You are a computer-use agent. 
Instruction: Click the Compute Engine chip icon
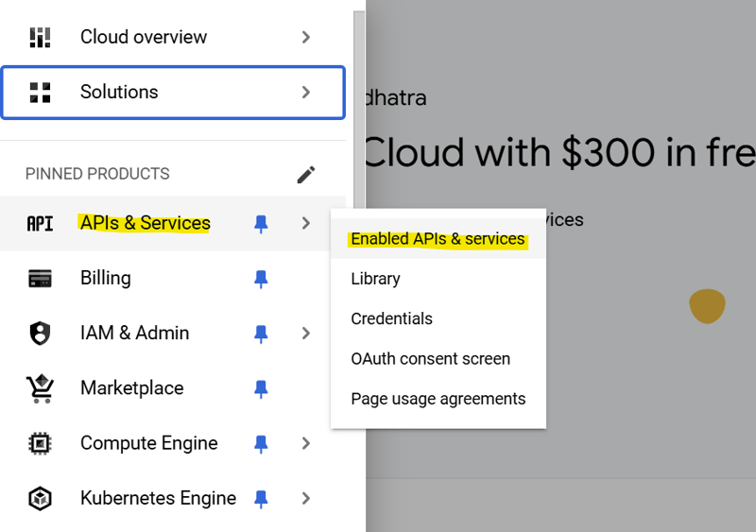pos(40,443)
